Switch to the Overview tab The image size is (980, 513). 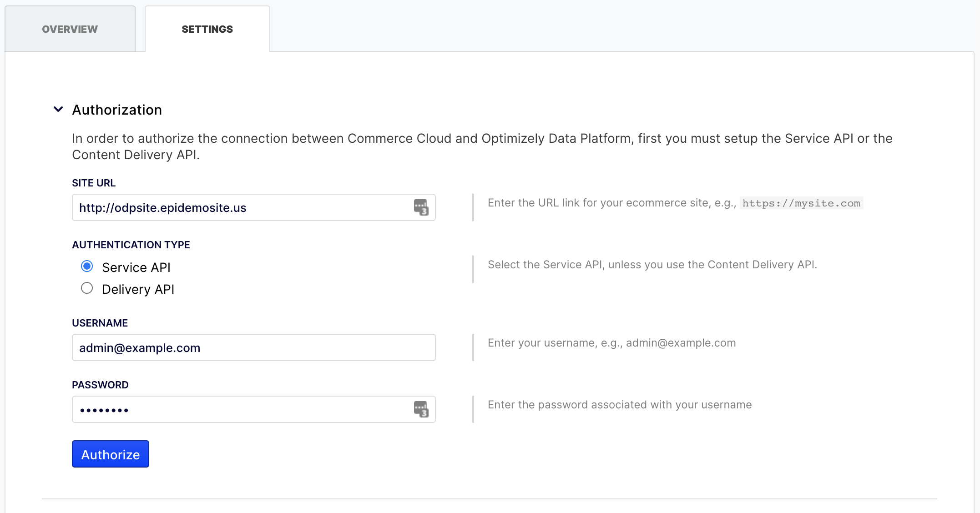pyautogui.click(x=70, y=29)
